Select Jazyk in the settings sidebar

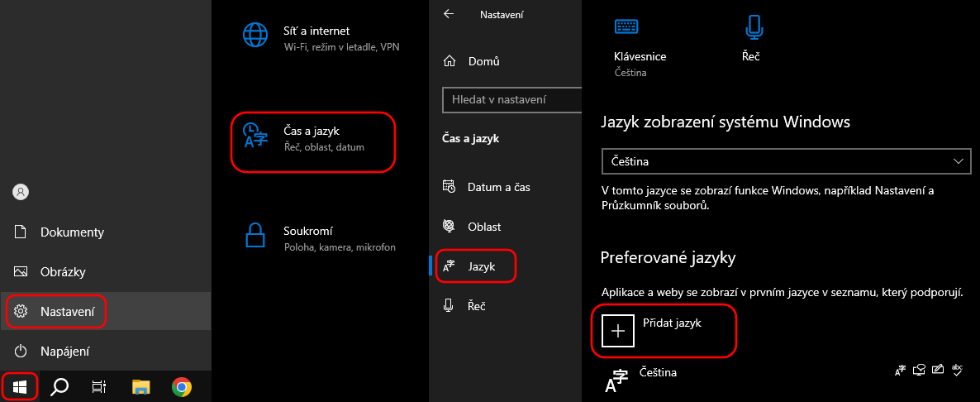tap(476, 266)
